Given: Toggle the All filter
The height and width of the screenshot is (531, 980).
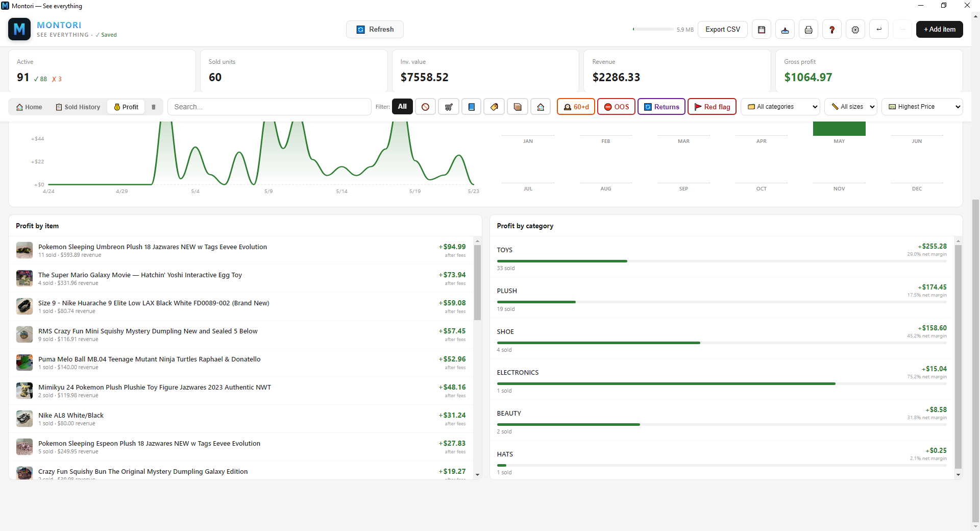Looking at the screenshot, I should tap(402, 107).
